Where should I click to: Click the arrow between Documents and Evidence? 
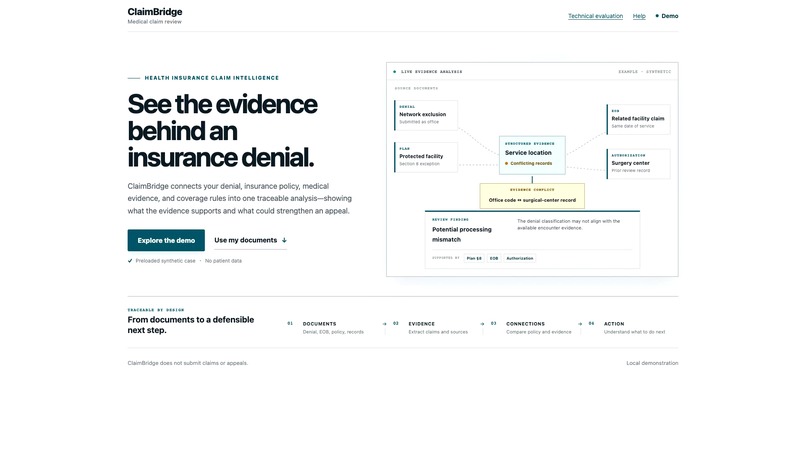point(384,324)
